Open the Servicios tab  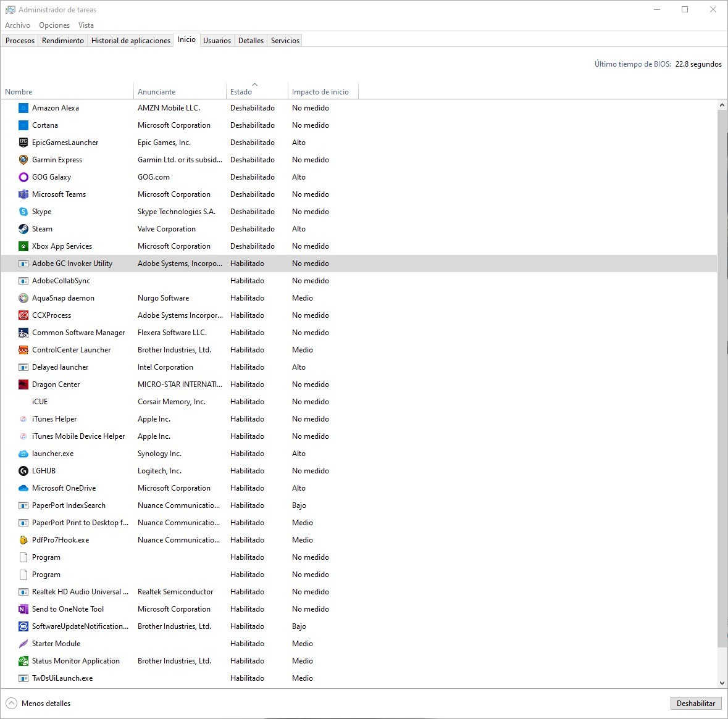[285, 41]
